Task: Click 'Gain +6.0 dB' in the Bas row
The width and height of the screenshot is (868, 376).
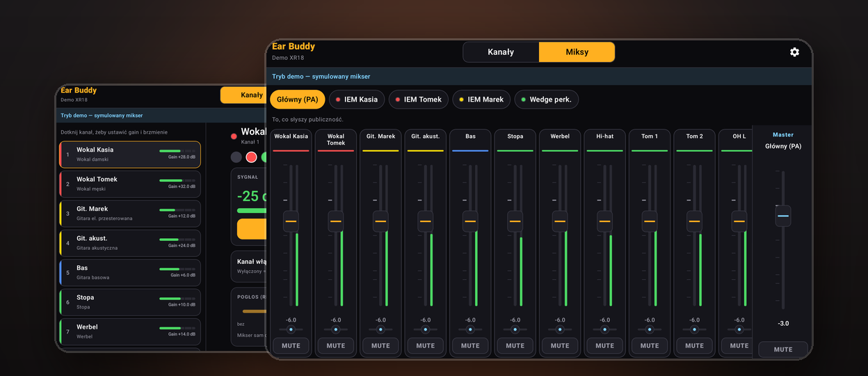Action: pos(184,275)
